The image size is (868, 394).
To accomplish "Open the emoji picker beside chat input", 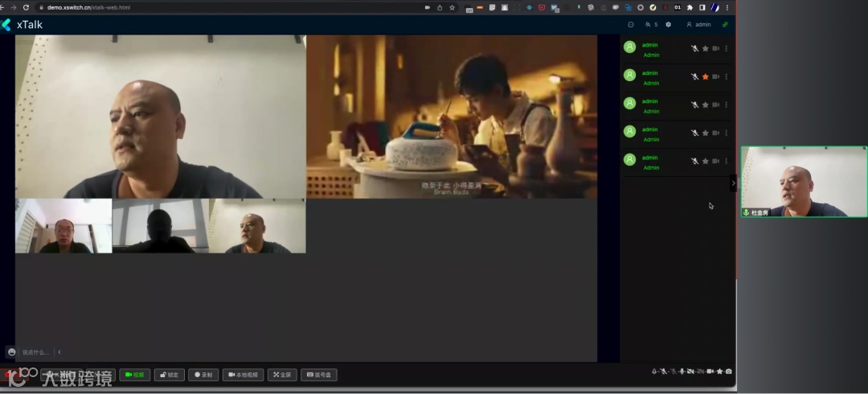I will pos(11,352).
